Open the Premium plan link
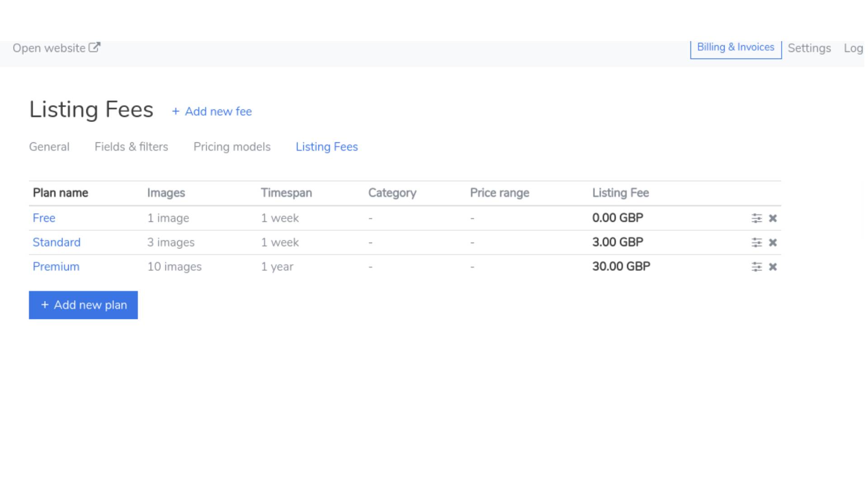Image resolution: width=868 pixels, height=488 pixels. click(56, 267)
